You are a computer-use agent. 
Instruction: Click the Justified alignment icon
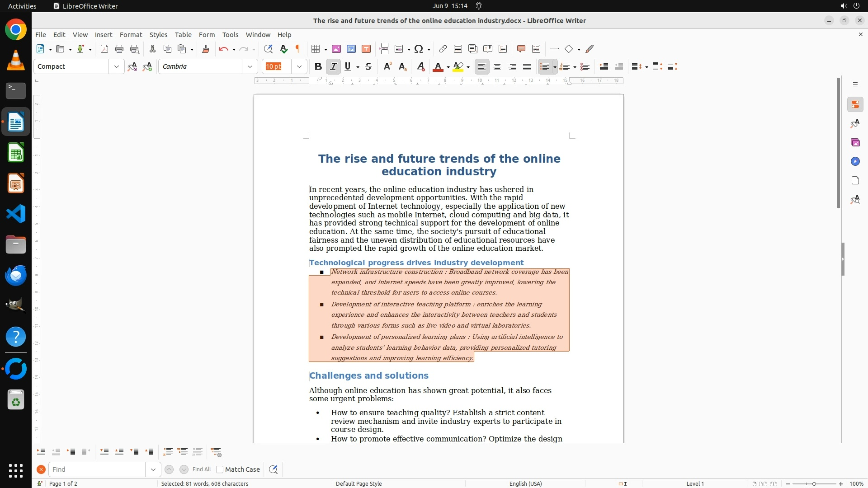(x=527, y=66)
